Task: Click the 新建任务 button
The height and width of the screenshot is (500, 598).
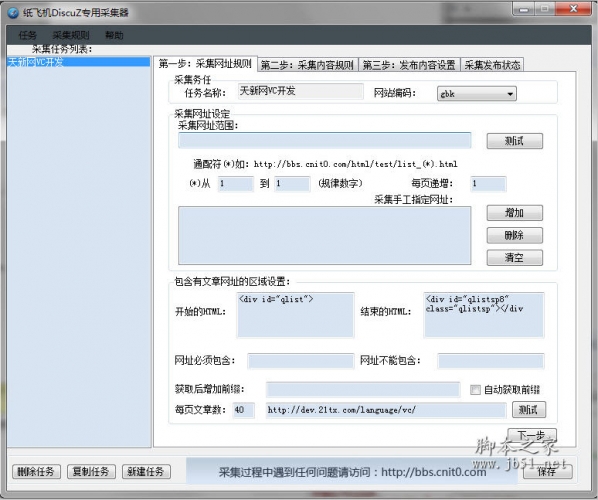Action: (x=146, y=472)
